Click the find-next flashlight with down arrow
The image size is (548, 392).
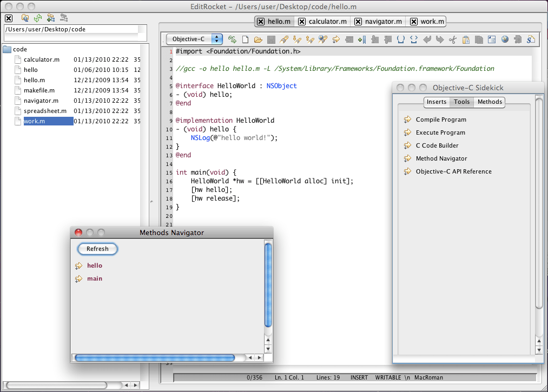click(297, 39)
